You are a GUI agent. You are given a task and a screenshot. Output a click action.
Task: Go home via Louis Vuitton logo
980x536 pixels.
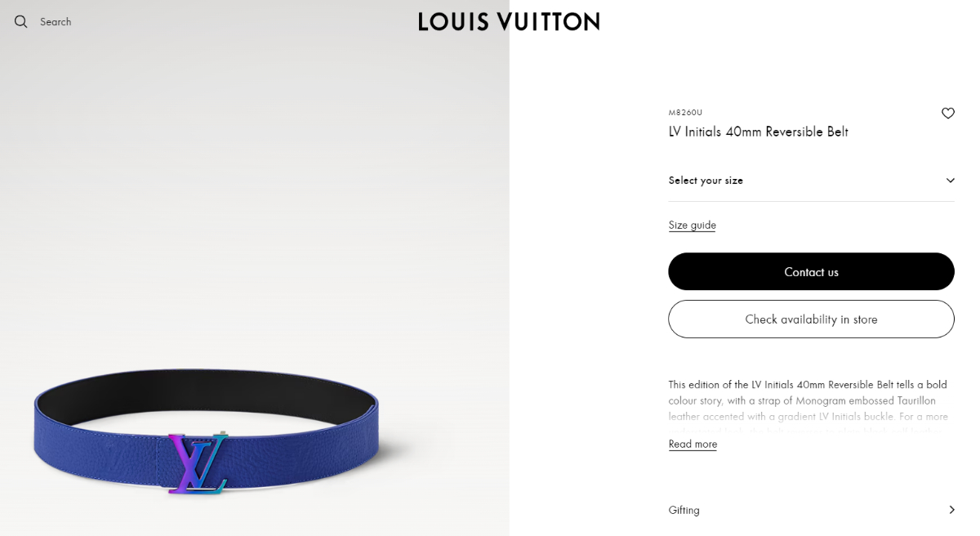(509, 21)
